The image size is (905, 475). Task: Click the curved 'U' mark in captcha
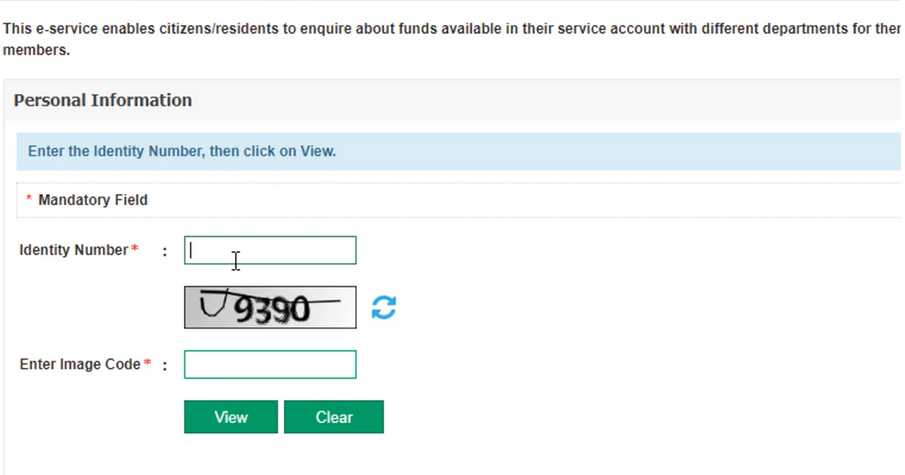[212, 303]
